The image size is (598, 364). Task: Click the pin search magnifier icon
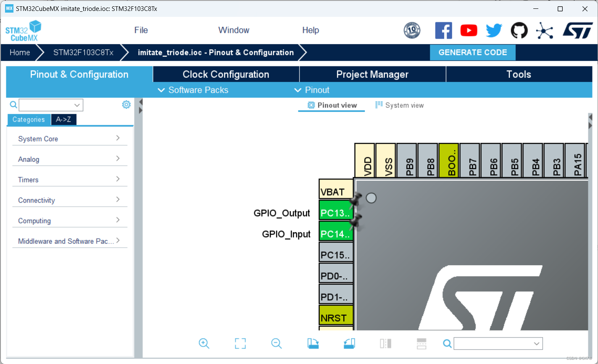(x=448, y=344)
